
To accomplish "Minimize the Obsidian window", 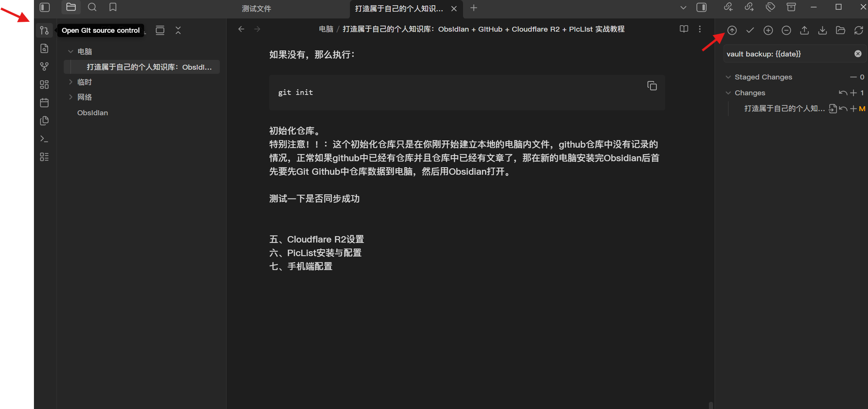I will [814, 7].
